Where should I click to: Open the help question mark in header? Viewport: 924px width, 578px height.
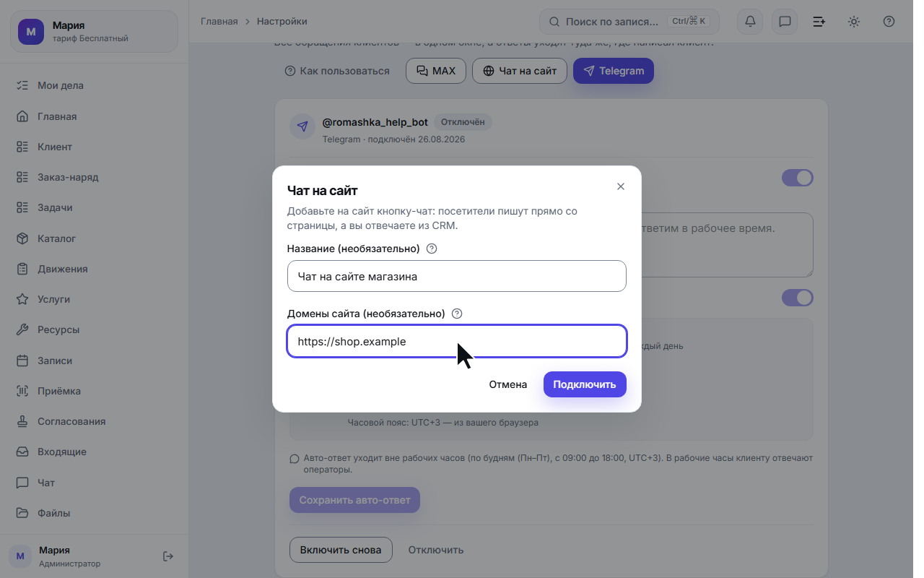click(x=889, y=22)
